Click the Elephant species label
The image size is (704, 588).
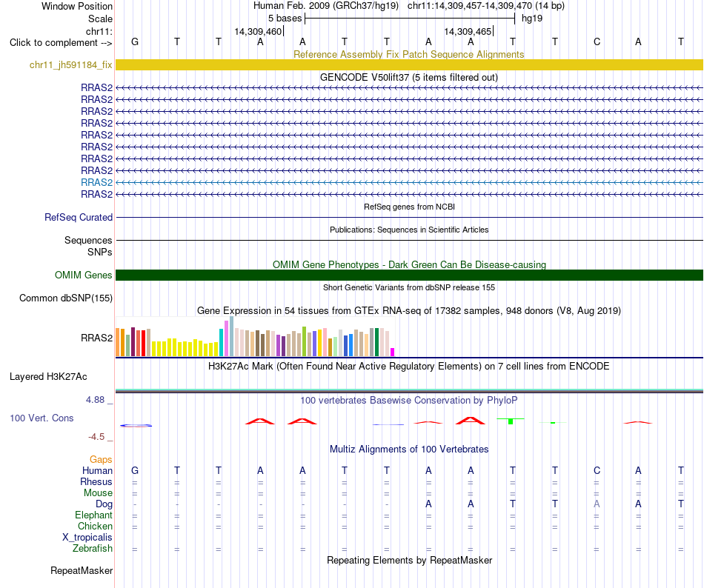click(x=93, y=515)
